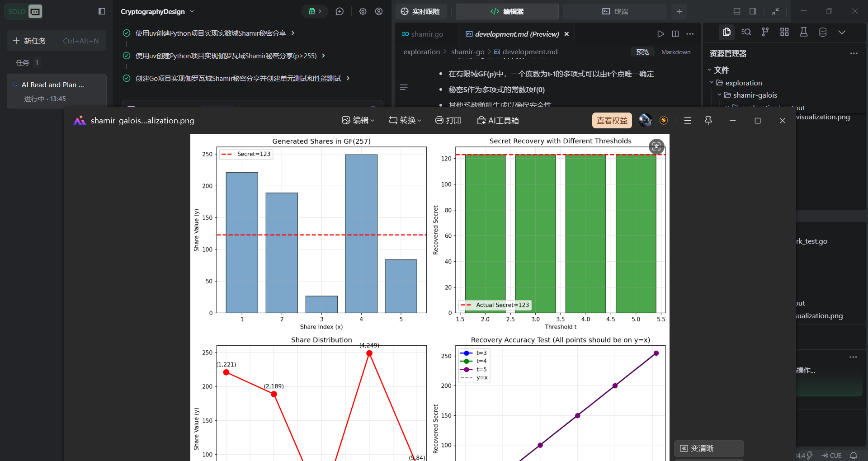Image resolution: width=868 pixels, height=461 pixels.
Task: Open the testing flask icon
Action: tap(803, 32)
